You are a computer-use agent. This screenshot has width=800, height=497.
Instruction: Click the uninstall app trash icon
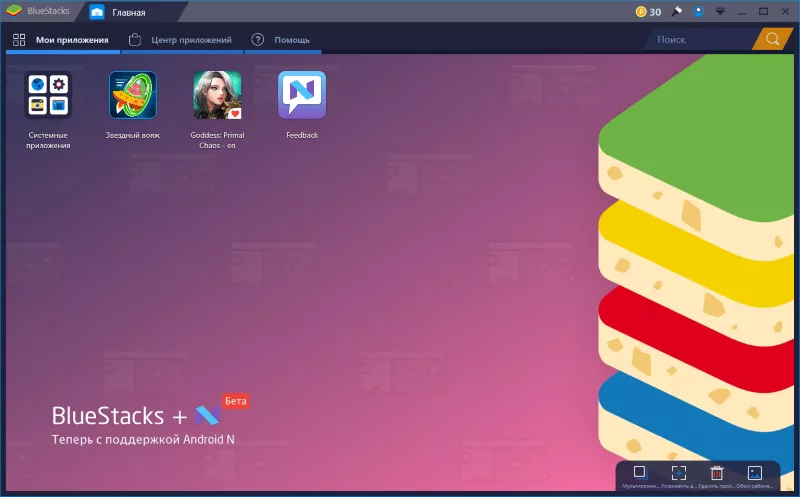coord(717,473)
